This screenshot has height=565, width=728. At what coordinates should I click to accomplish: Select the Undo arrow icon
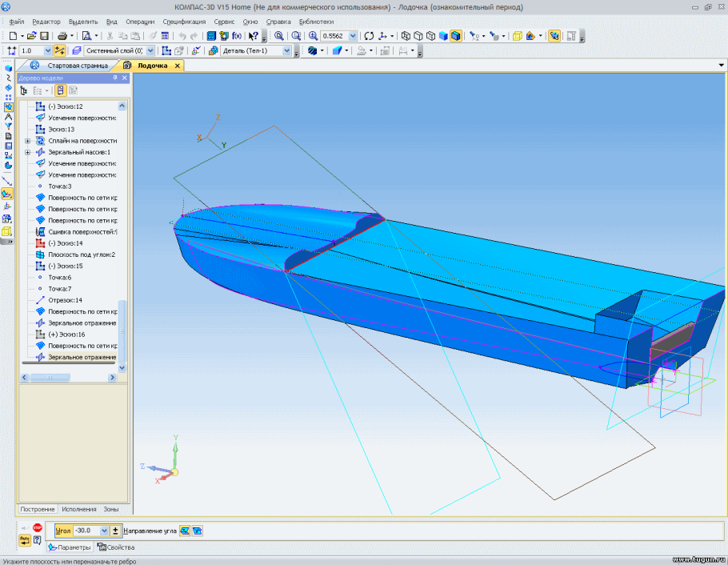(x=182, y=36)
